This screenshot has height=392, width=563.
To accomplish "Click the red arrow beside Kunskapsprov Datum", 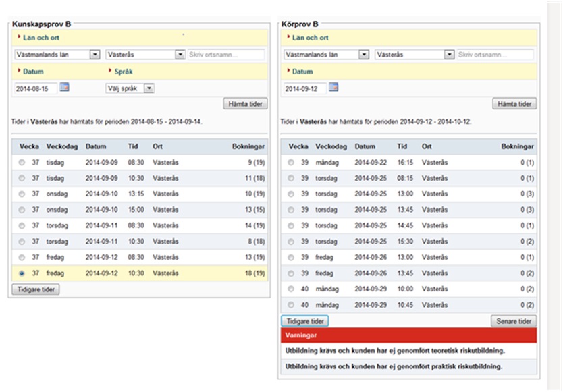I will [x=19, y=71].
